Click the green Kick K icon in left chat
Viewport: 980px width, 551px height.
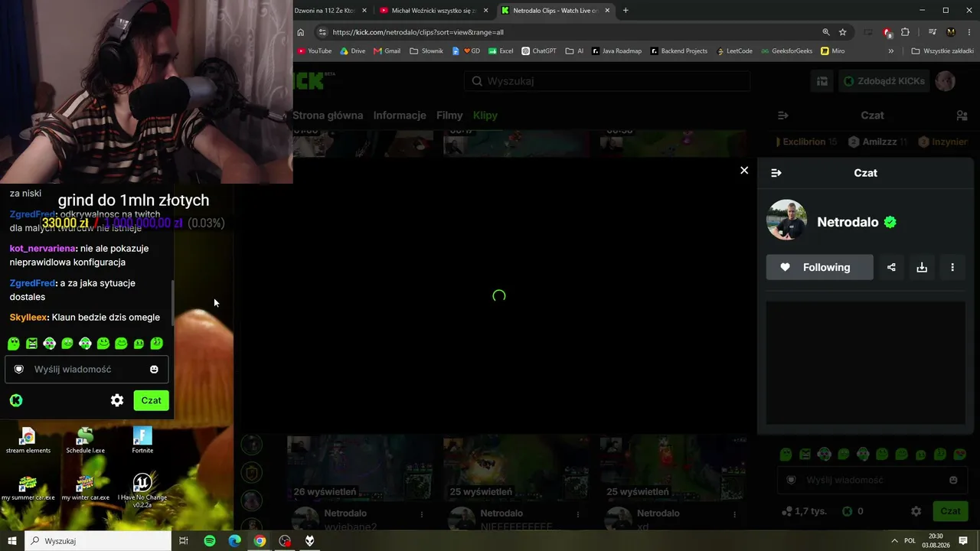16,400
